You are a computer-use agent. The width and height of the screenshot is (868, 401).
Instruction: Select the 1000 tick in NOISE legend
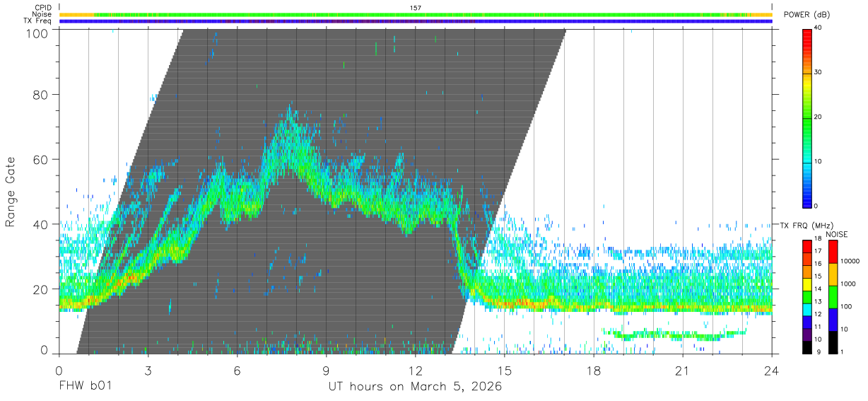click(x=847, y=285)
